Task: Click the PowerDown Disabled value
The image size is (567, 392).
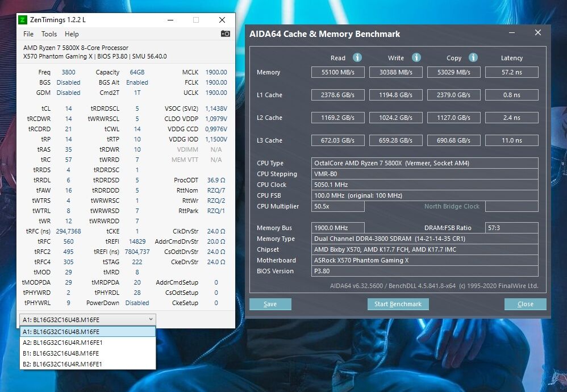Action: pyautogui.click(x=137, y=303)
